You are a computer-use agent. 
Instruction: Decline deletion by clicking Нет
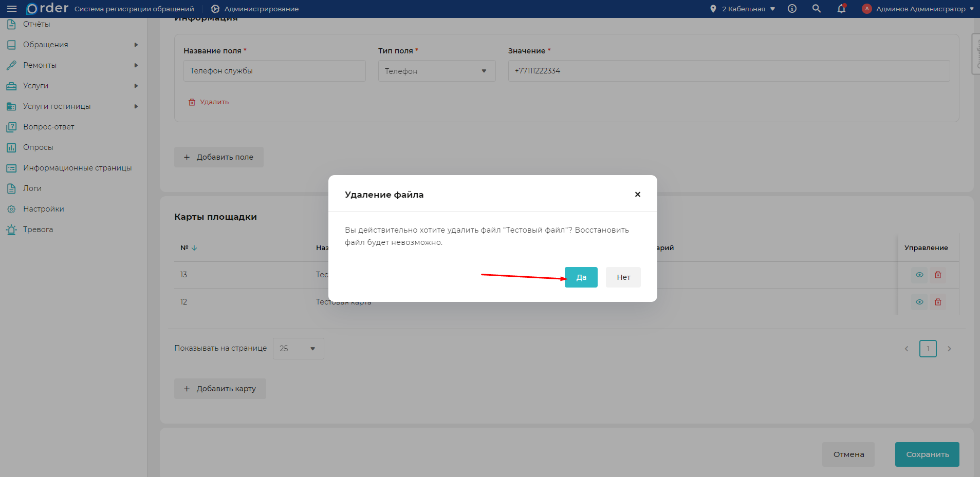623,277
